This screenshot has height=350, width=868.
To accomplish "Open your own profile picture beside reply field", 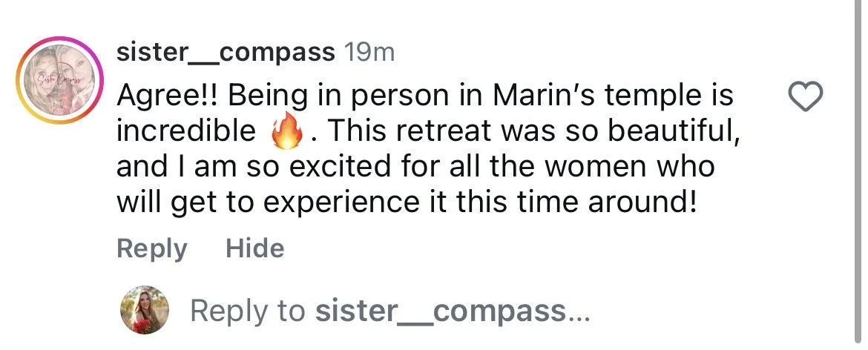I will pyautogui.click(x=145, y=310).
